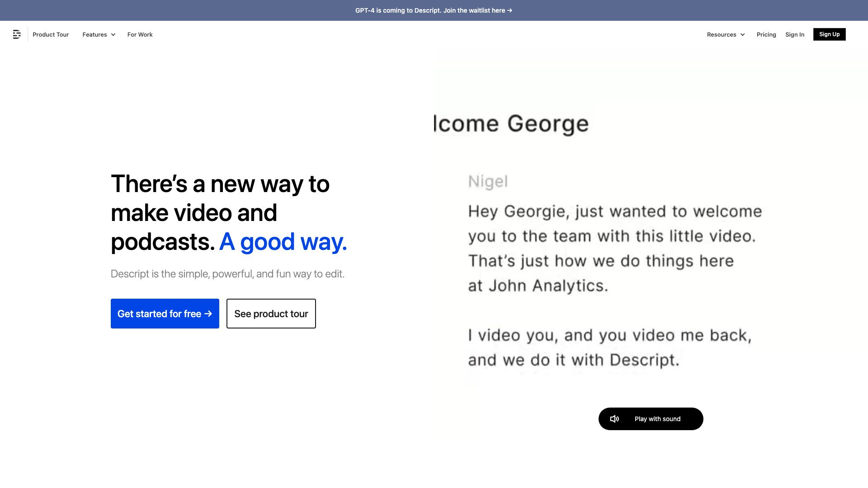Click the line 'at John Analytics.'
This screenshot has height=488, width=868.
click(x=538, y=286)
